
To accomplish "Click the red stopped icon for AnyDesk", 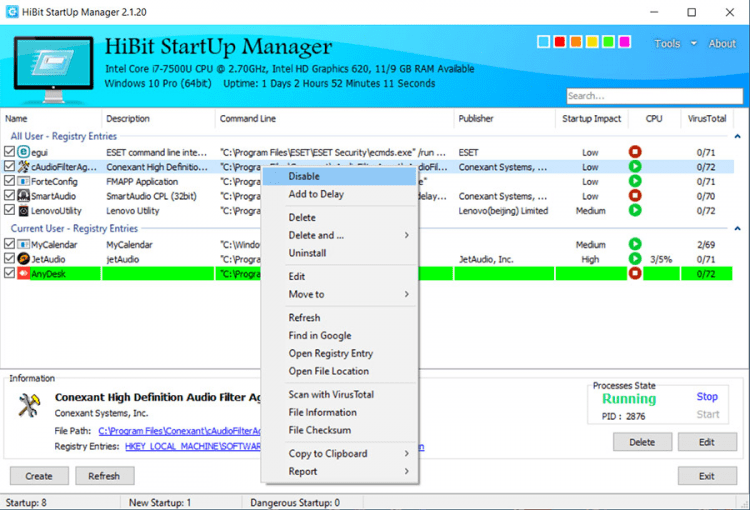I will (x=634, y=274).
